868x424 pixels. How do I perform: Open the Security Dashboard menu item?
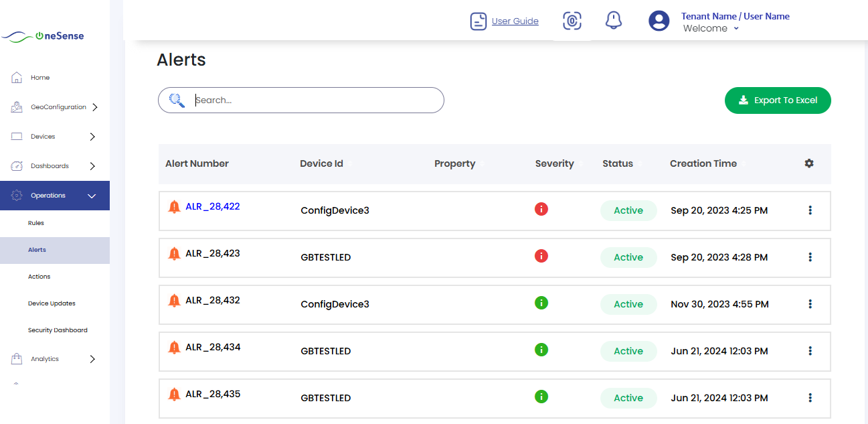pyautogui.click(x=58, y=330)
